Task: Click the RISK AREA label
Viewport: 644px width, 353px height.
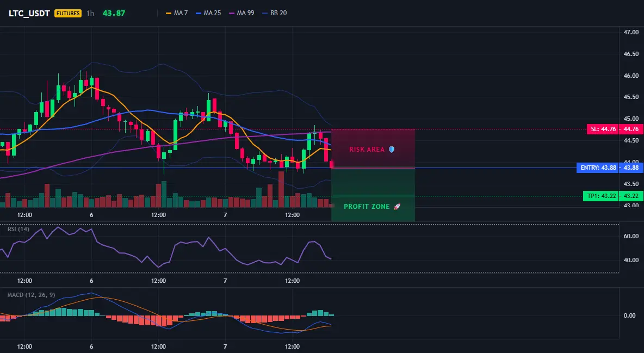Action: (367, 150)
